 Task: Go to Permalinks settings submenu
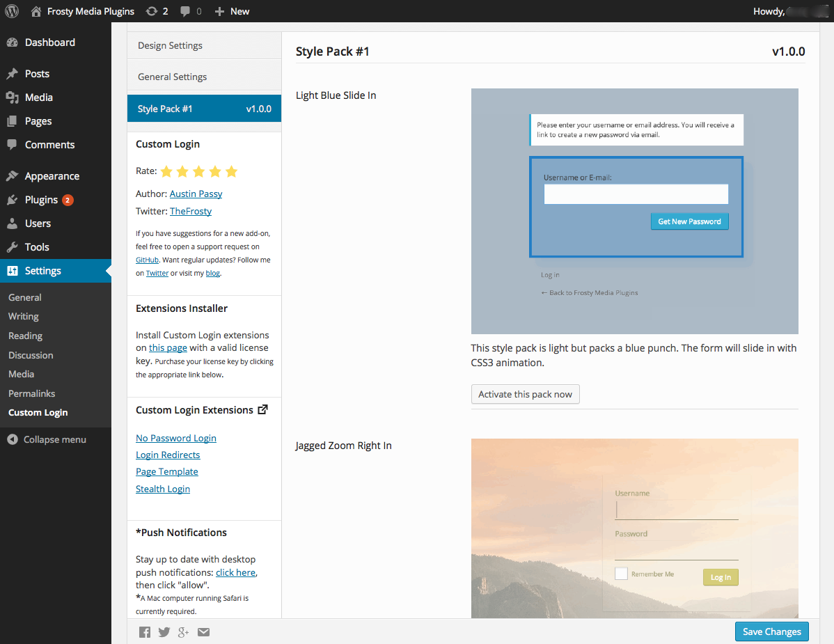[32, 393]
